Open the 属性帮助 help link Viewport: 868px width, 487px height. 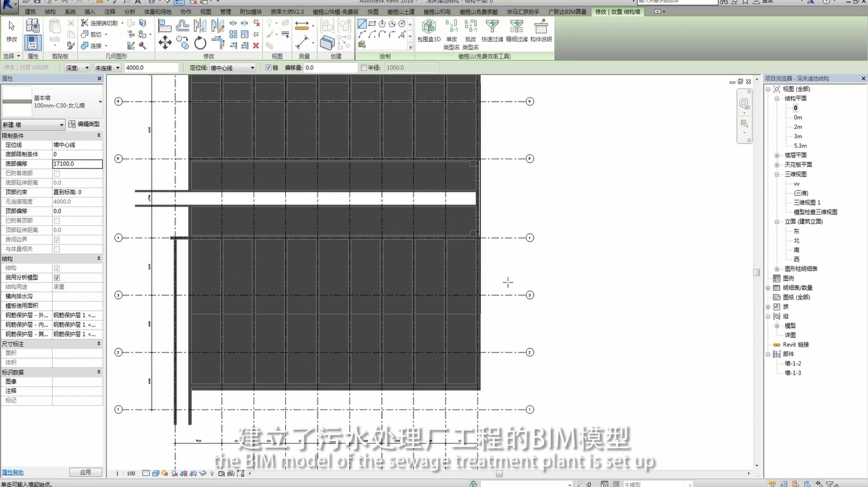coord(13,472)
